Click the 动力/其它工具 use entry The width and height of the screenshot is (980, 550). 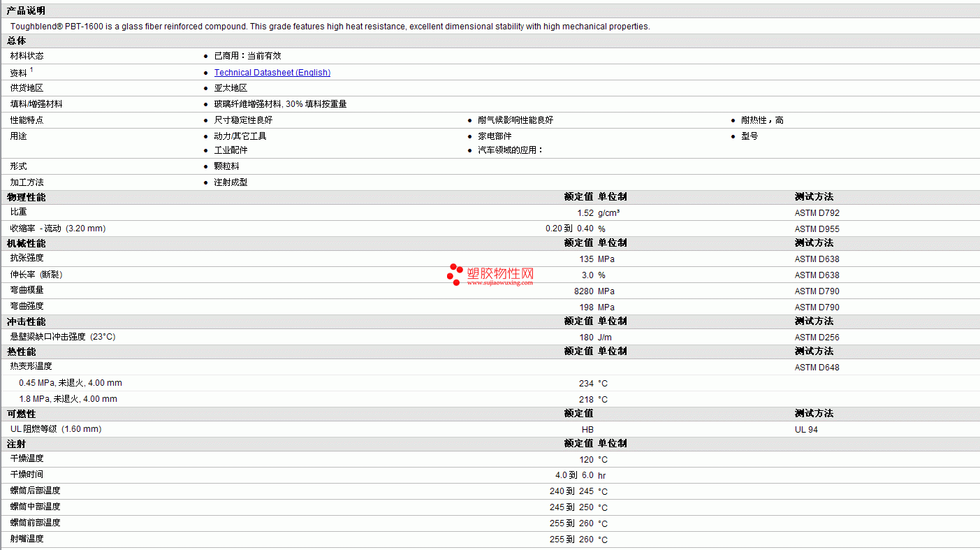pyautogui.click(x=240, y=136)
